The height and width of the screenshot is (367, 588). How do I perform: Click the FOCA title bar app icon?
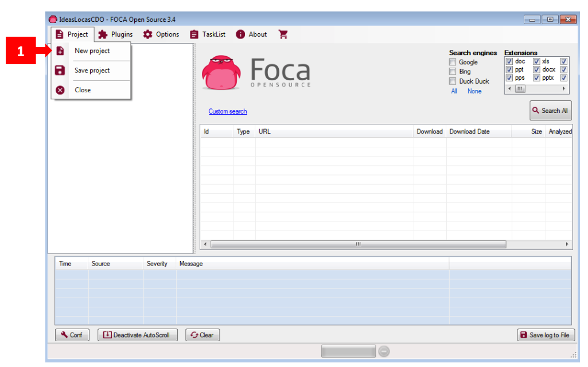53,19
